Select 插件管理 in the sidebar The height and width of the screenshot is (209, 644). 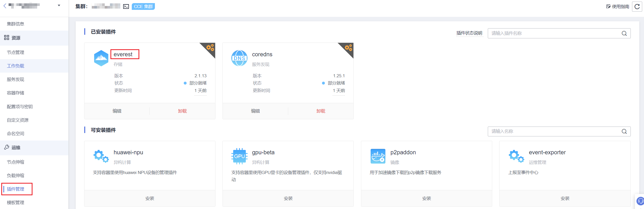point(16,189)
